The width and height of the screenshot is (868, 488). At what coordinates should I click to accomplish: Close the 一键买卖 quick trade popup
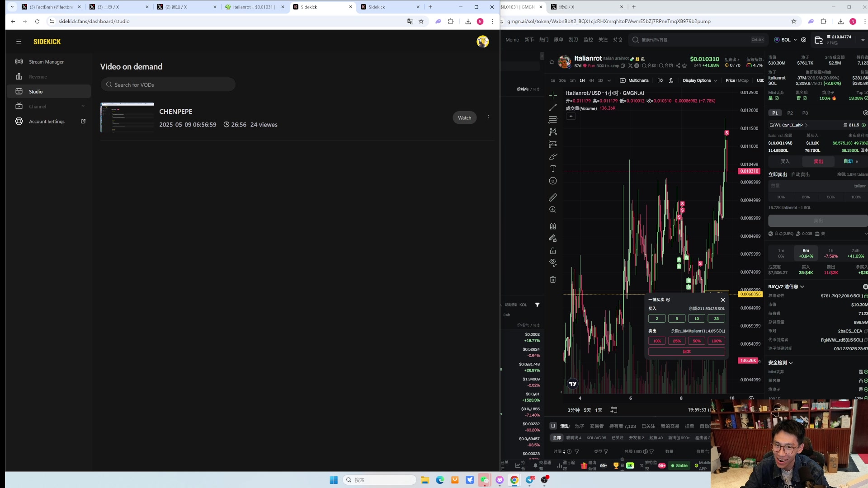[x=722, y=300]
